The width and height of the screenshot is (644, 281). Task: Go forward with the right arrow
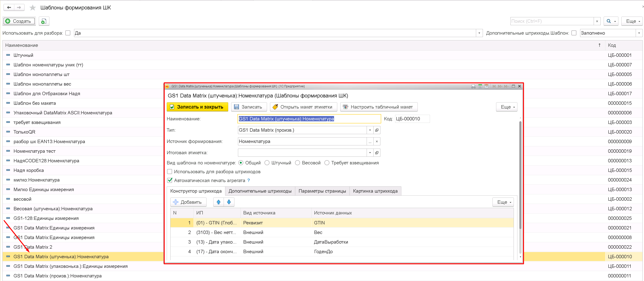pyautogui.click(x=19, y=8)
